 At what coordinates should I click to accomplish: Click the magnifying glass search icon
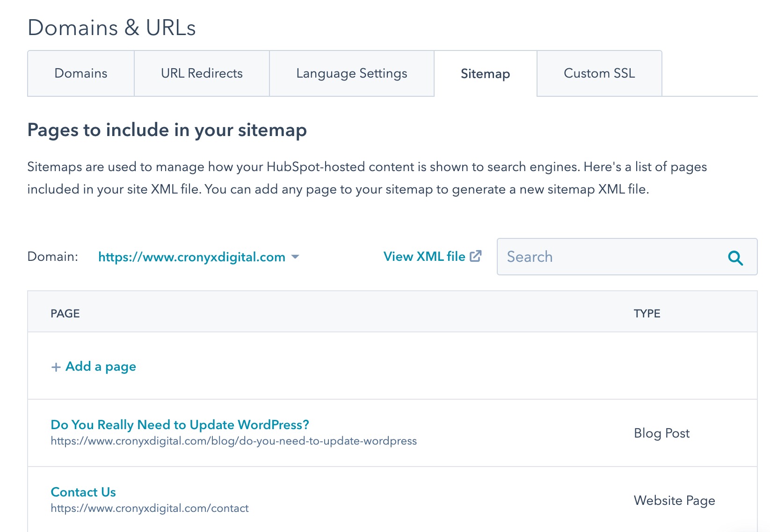click(735, 258)
